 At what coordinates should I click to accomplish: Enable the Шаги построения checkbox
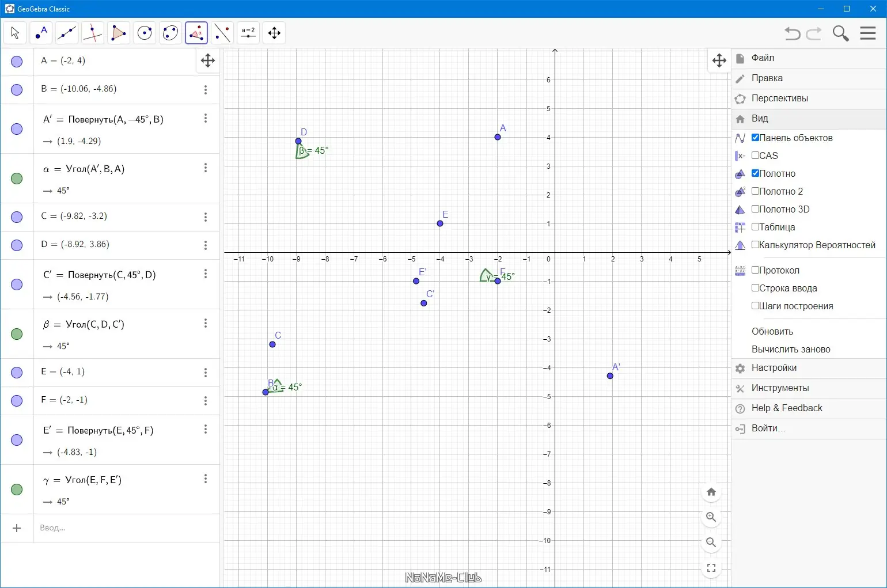tap(755, 306)
